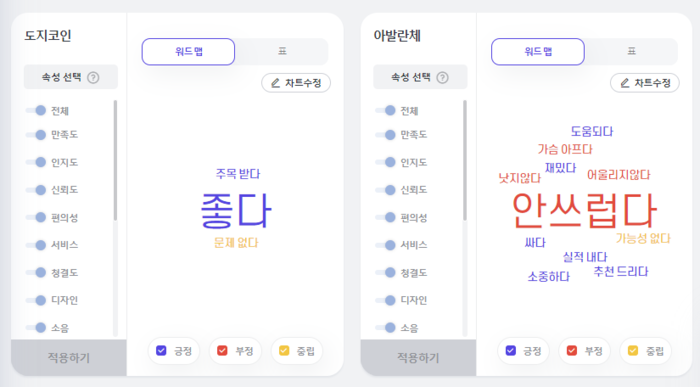Select 워드맵 tab in 도지코인 panel
The image size is (700, 387).
coord(188,52)
